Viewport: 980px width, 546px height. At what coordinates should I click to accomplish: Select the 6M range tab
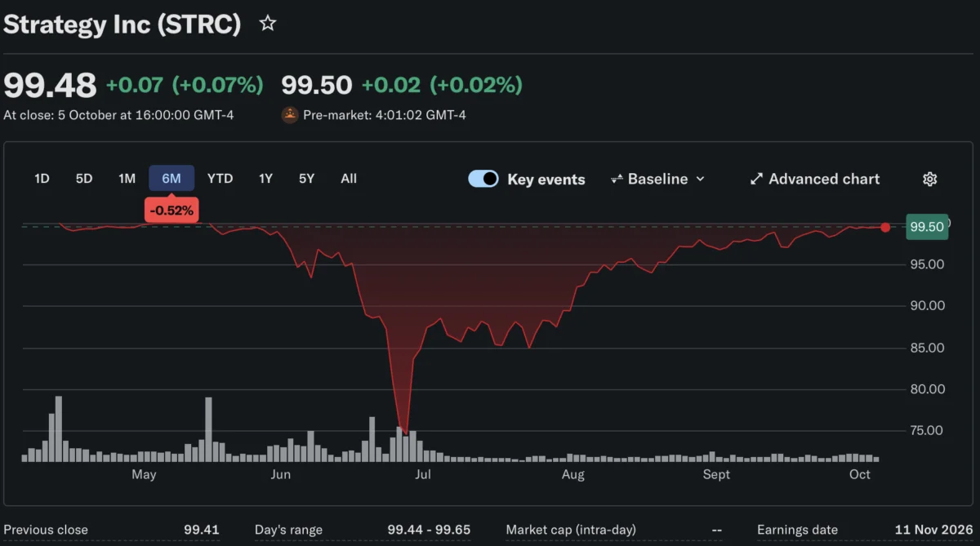click(x=171, y=179)
